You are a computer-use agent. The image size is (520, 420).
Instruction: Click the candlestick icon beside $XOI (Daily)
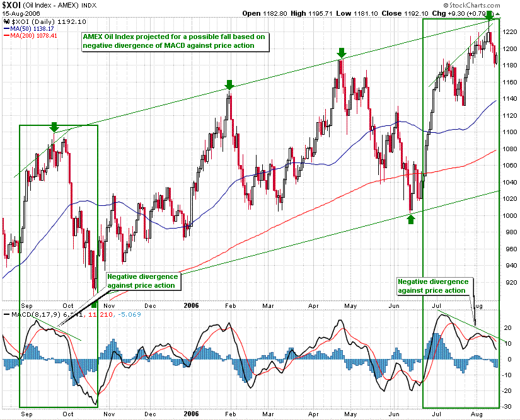coord(7,22)
